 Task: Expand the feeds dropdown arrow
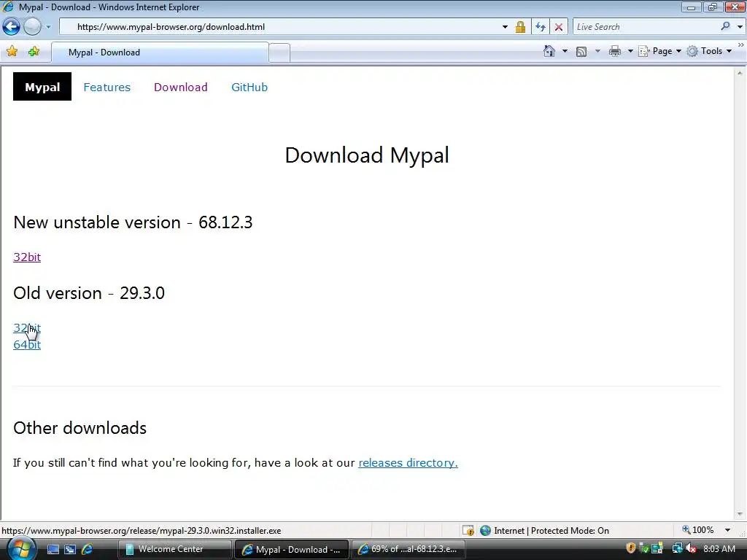(597, 51)
